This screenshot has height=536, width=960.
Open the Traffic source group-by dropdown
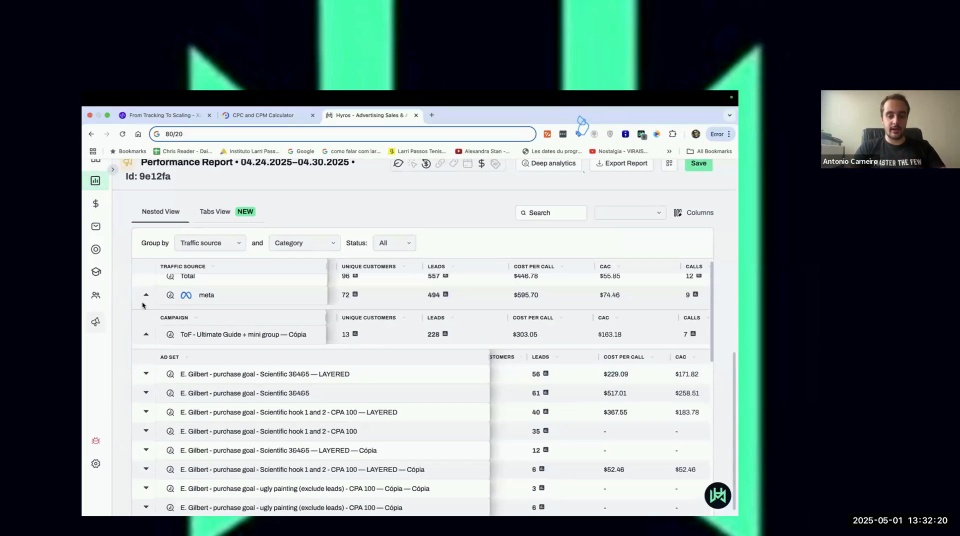209,243
